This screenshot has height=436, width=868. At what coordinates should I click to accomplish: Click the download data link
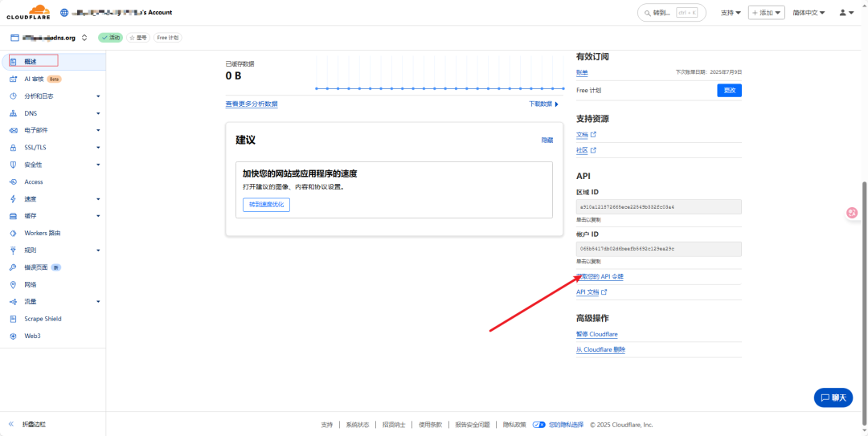pyautogui.click(x=543, y=104)
